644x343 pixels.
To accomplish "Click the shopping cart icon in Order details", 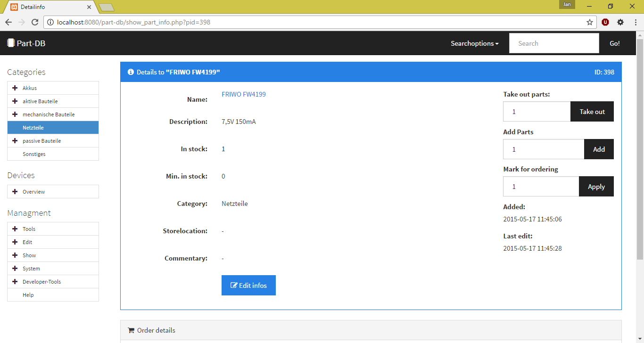I will pos(131,330).
